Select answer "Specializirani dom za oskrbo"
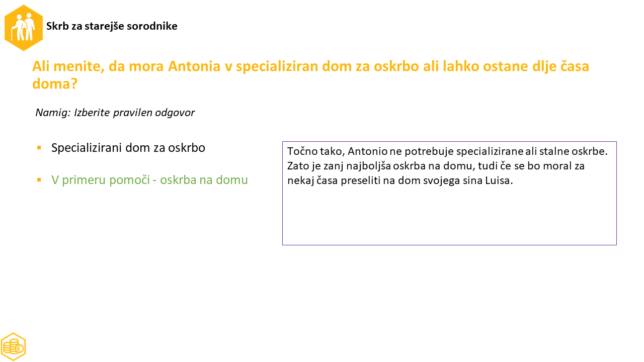644x362 pixels. (128, 148)
